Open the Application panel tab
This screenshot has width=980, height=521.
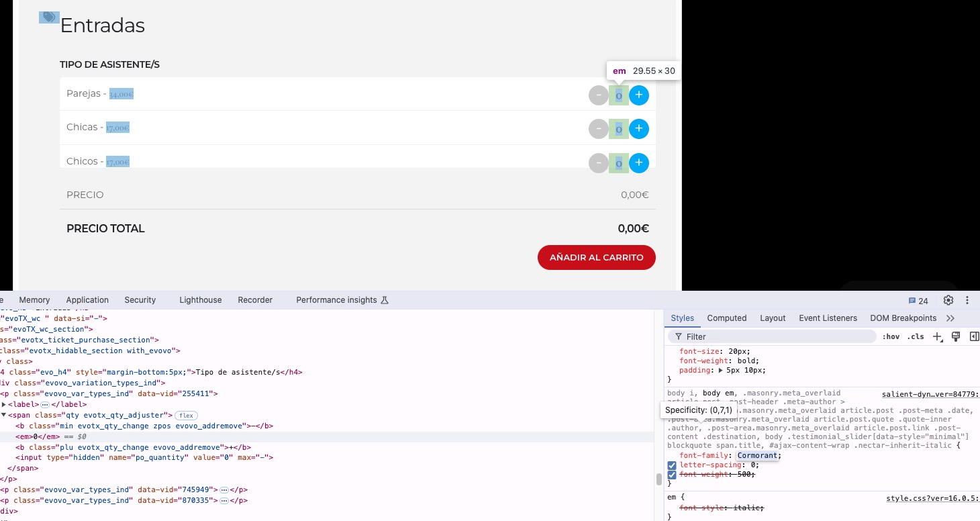tap(87, 300)
